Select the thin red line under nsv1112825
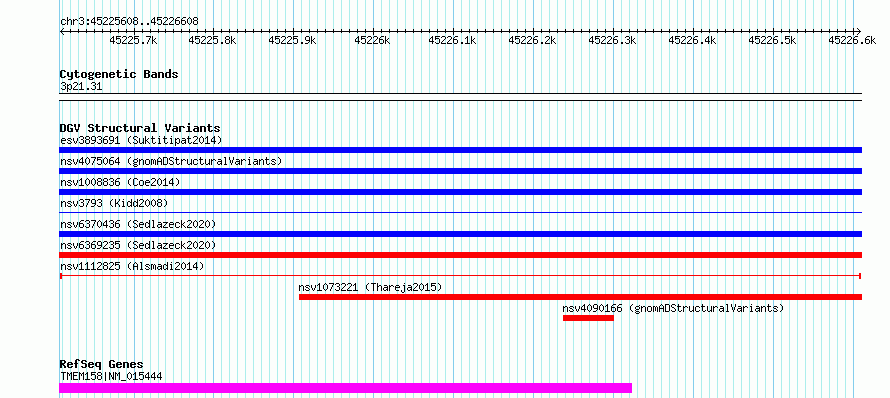 click(460, 276)
